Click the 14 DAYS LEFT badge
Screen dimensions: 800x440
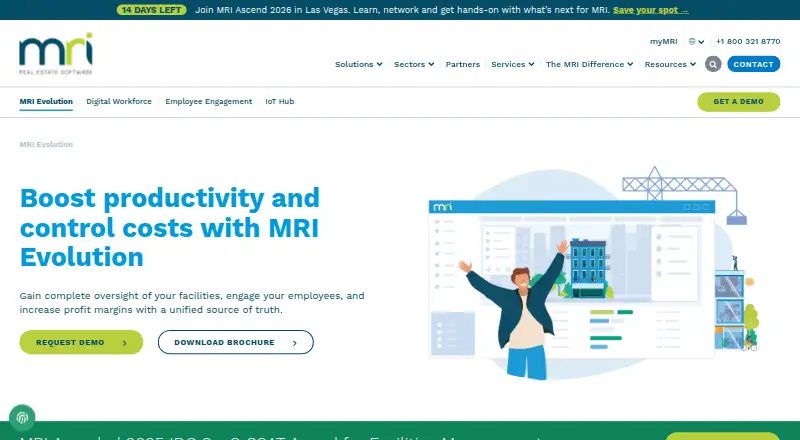tap(152, 10)
